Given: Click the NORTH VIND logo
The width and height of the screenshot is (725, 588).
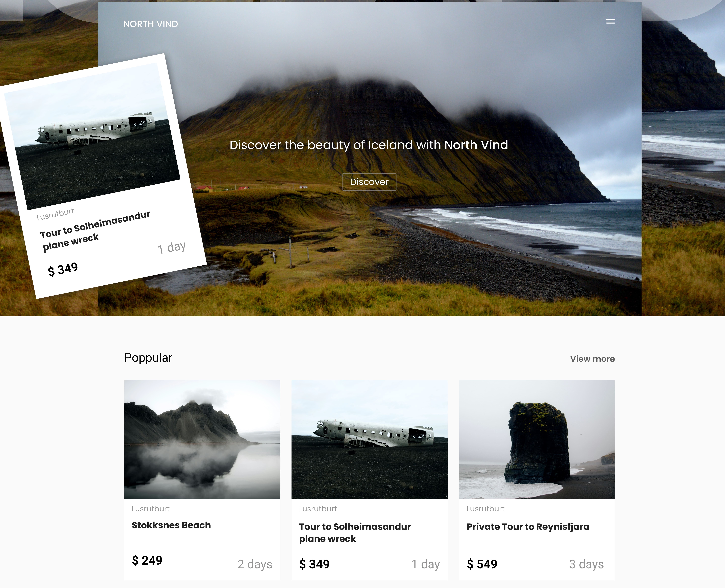Looking at the screenshot, I should [150, 24].
